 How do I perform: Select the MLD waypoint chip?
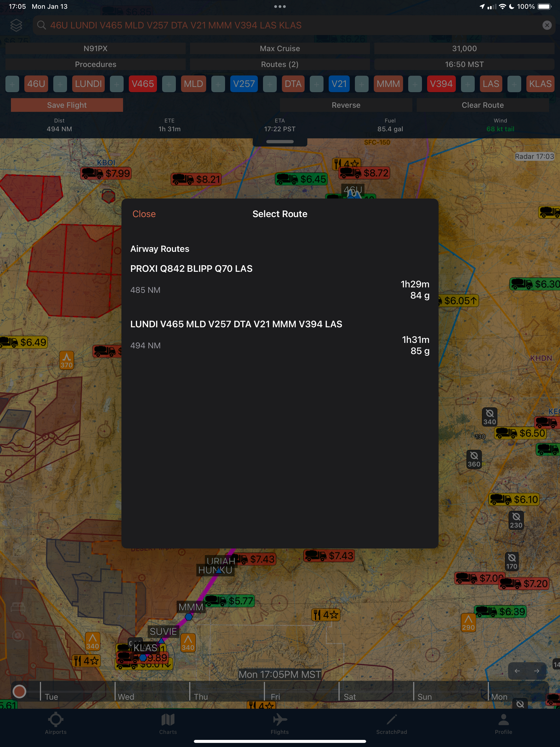click(x=194, y=84)
